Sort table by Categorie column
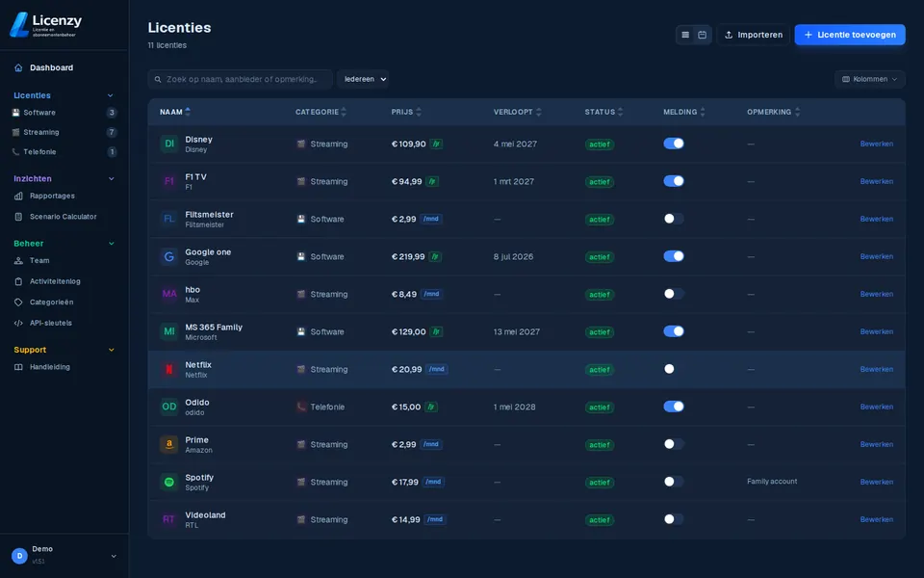This screenshot has width=924, height=578. pyautogui.click(x=321, y=112)
